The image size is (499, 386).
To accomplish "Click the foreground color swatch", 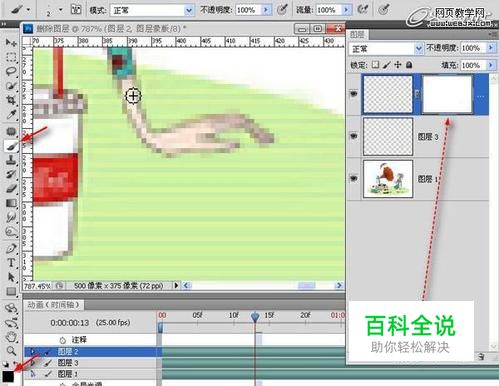I will point(8,377).
